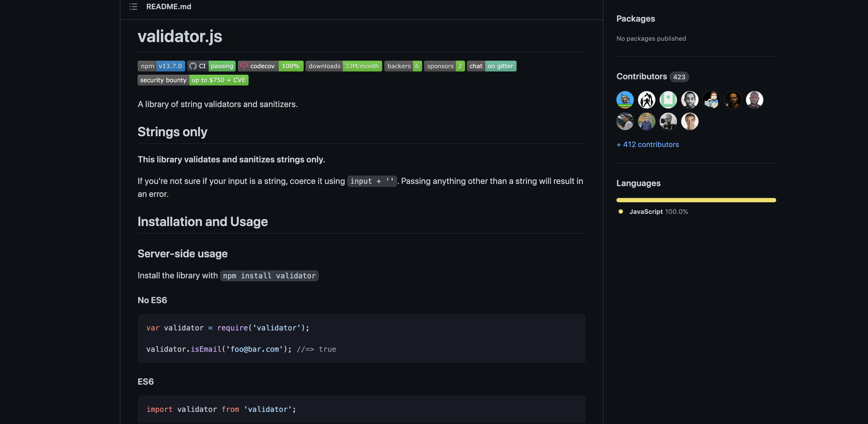Click the sponsors 2 badge
Screen dimensions: 868x424
click(x=444, y=66)
